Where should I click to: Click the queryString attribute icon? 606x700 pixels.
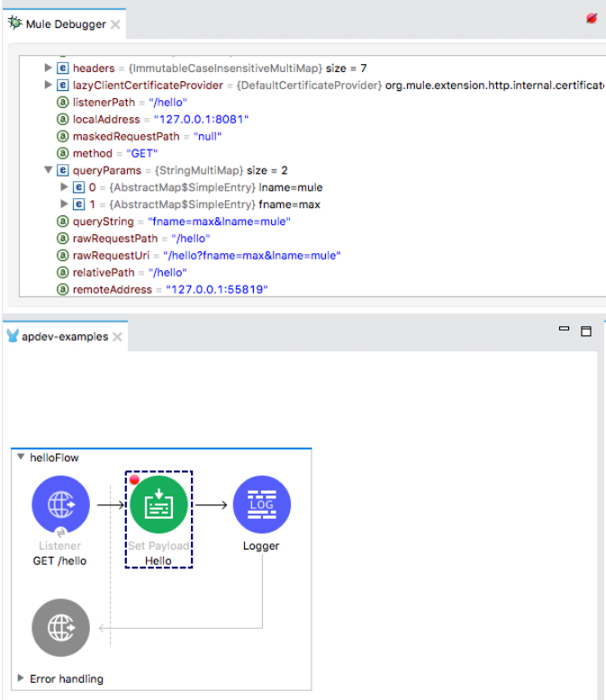(62, 222)
